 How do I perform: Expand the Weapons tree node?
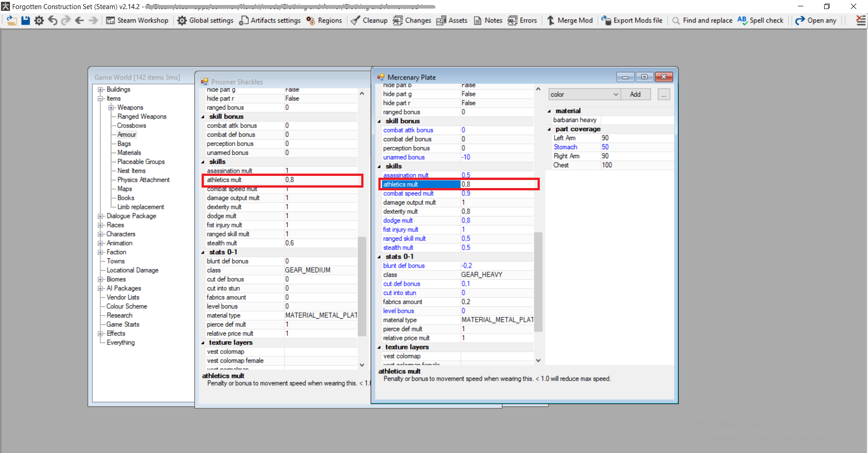pyautogui.click(x=111, y=108)
